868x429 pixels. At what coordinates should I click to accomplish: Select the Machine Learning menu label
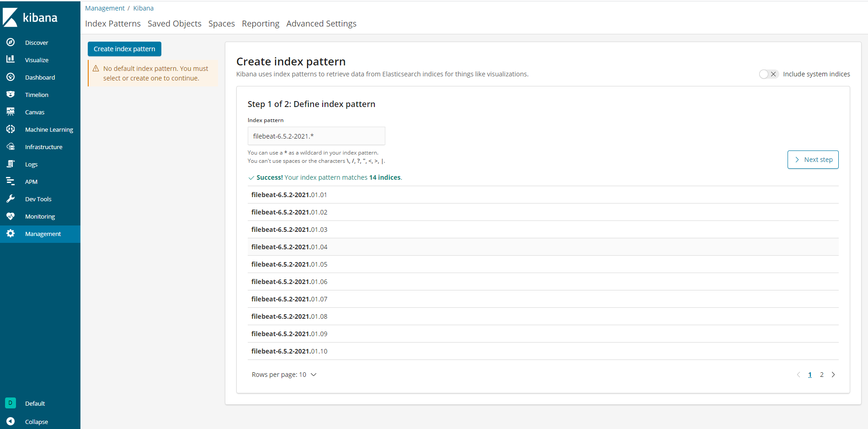(x=49, y=129)
